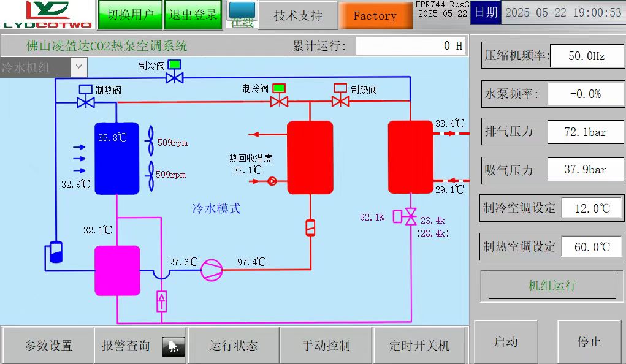Click the 32.9℃ ambient air temperature
The width and height of the screenshot is (626, 364).
(x=75, y=184)
